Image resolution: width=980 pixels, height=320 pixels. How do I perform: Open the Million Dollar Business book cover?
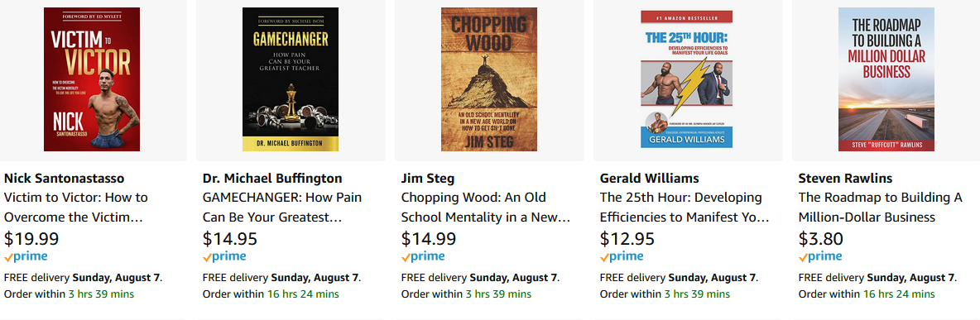point(886,79)
